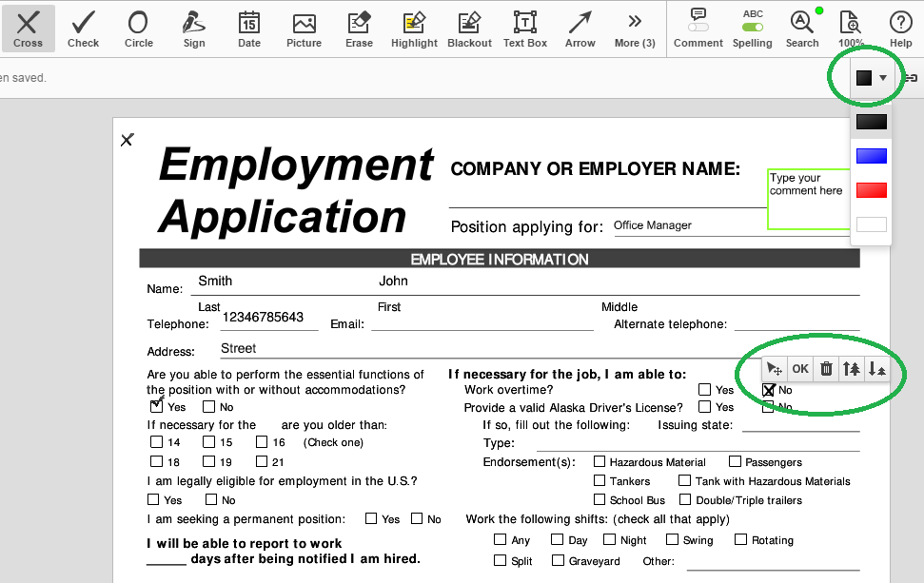Check the age 21 box
The image size is (924, 583).
[262, 461]
